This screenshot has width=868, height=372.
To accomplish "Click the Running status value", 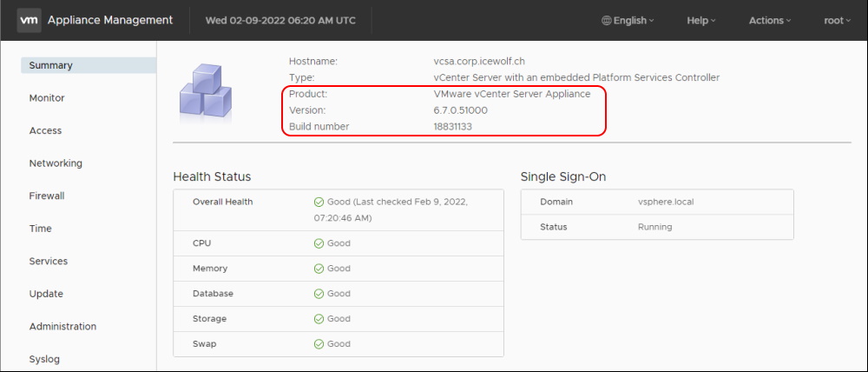I will coord(654,227).
